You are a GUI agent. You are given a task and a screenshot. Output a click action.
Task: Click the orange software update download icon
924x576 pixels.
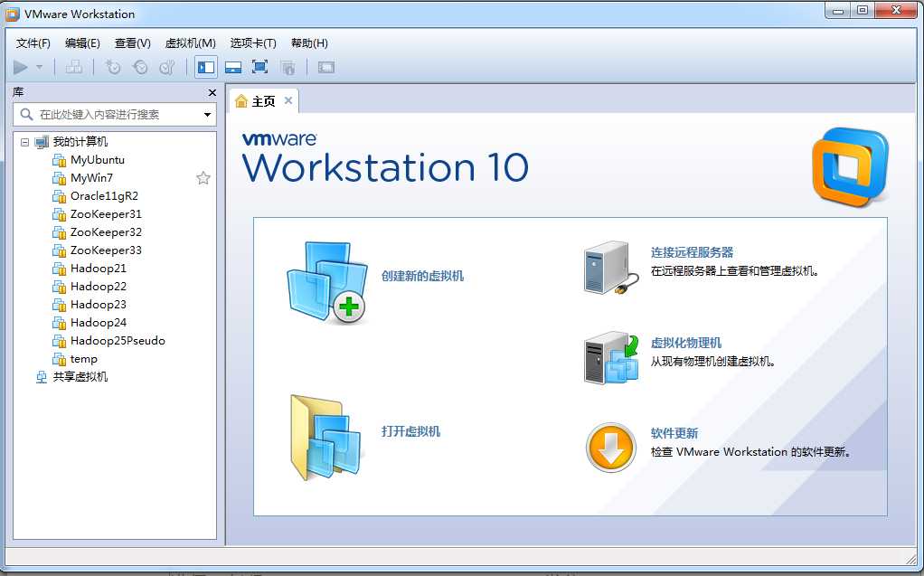(611, 448)
